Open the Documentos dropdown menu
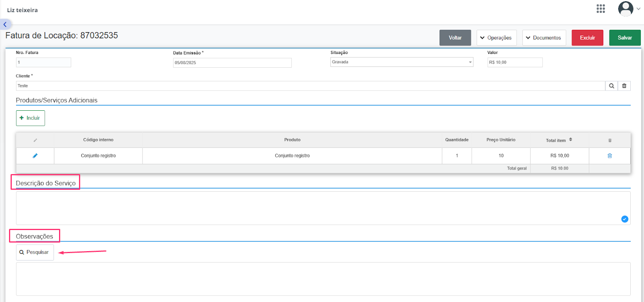This screenshot has height=302, width=644. (544, 38)
